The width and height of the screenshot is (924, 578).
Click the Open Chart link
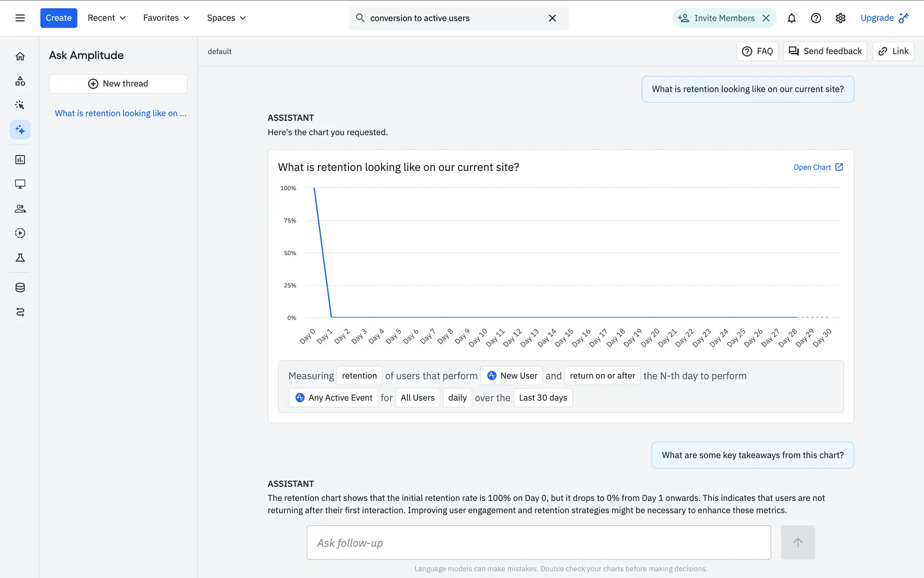(818, 167)
